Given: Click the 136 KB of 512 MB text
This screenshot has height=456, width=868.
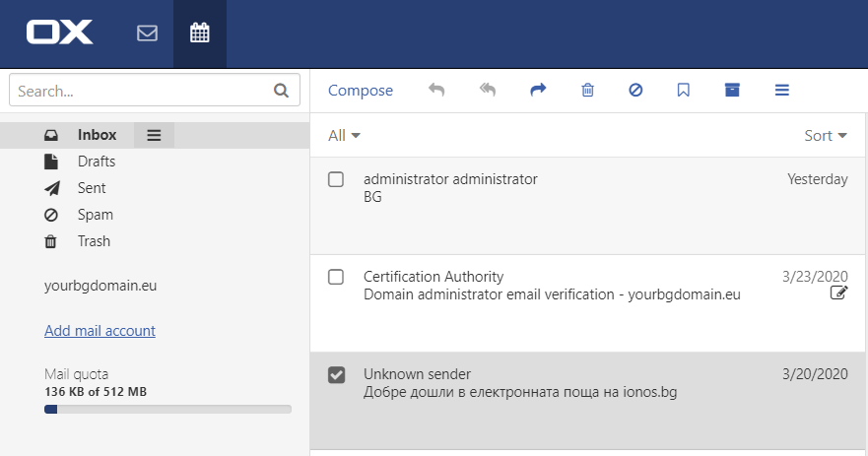Looking at the screenshot, I should (x=96, y=392).
